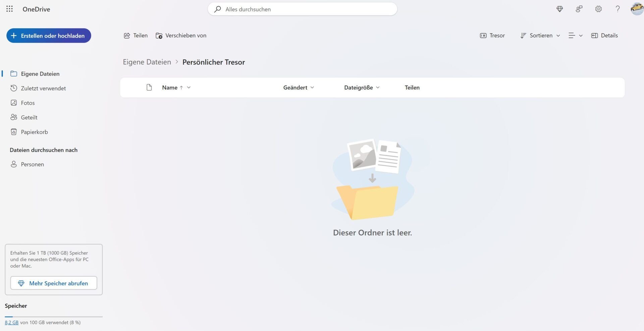Open the Geändert column dropdown

tap(299, 88)
